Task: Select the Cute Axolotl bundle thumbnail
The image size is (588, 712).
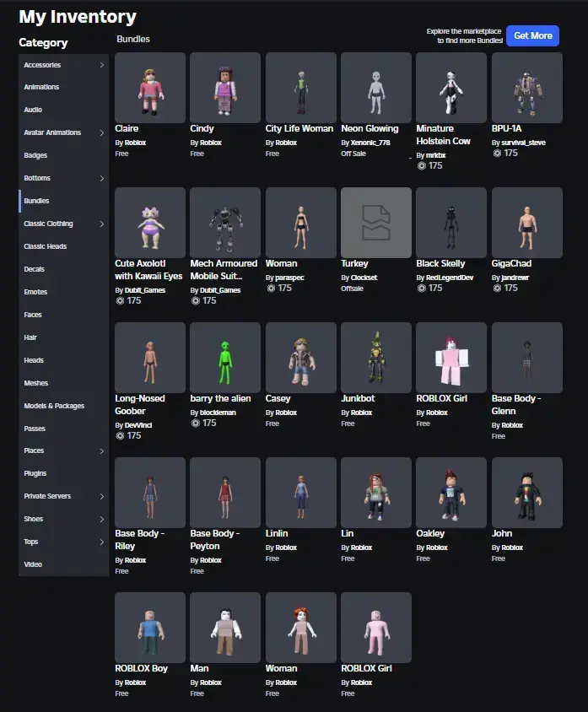Action: pyautogui.click(x=150, y=223)
